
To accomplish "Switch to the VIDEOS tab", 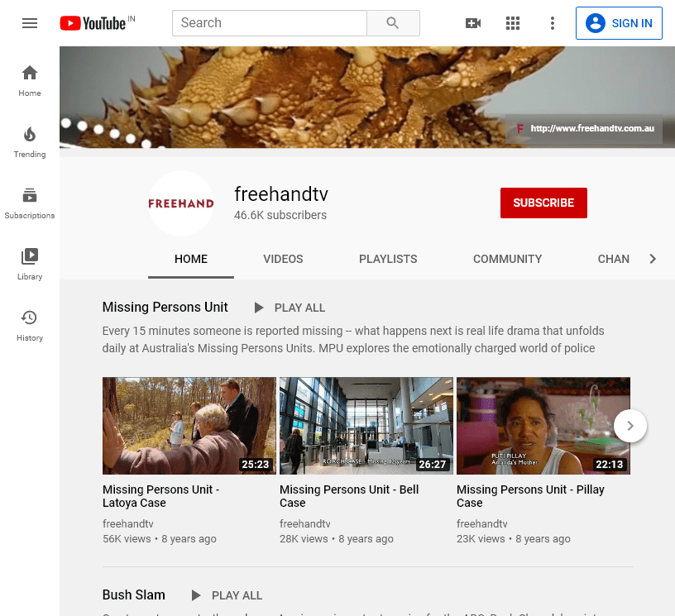I will click(x=283, y=259).
